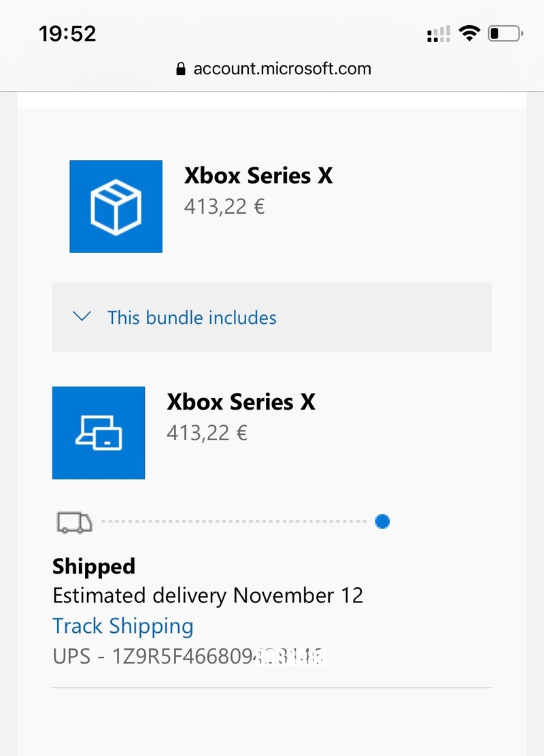Tap the Shipped status label
This screenshot has height=756, width=544.
[94, 566]
